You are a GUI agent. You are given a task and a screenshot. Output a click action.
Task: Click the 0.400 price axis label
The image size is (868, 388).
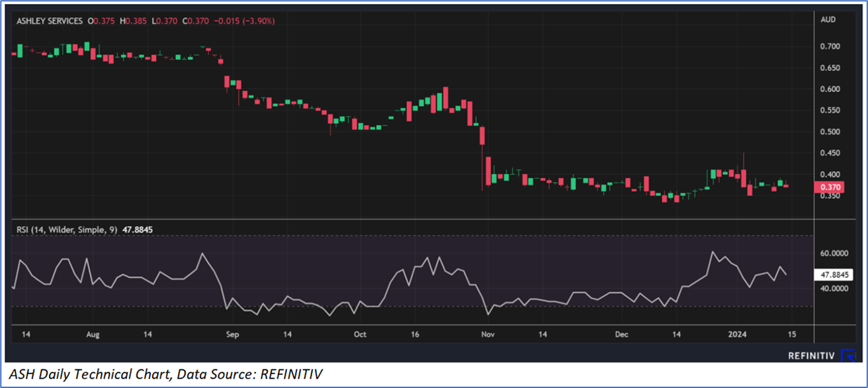point(830,175)
